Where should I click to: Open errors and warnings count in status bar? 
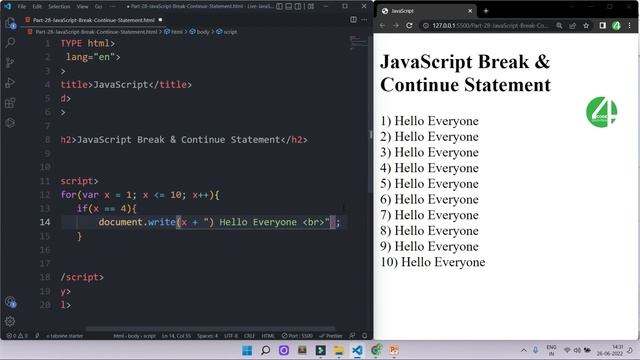point(17,336)
